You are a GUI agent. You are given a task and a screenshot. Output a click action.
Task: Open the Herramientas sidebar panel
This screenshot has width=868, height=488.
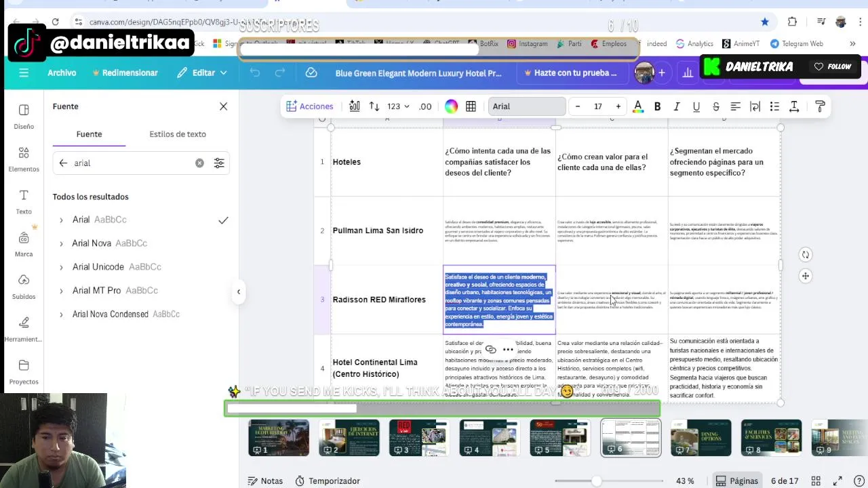(24, 329)
